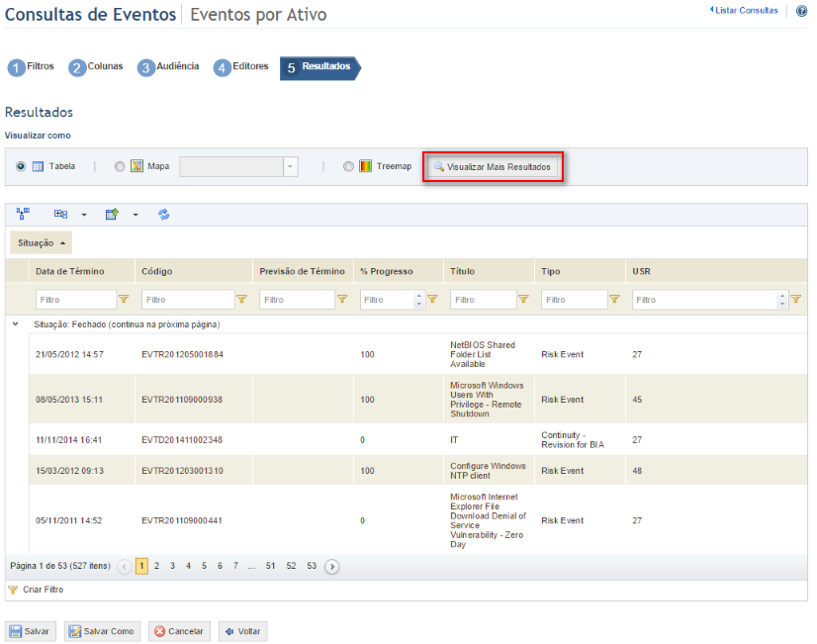This screenshot has width=817, height=644.
Task: Go to next page arrow in pager
Action: (332, 567)
